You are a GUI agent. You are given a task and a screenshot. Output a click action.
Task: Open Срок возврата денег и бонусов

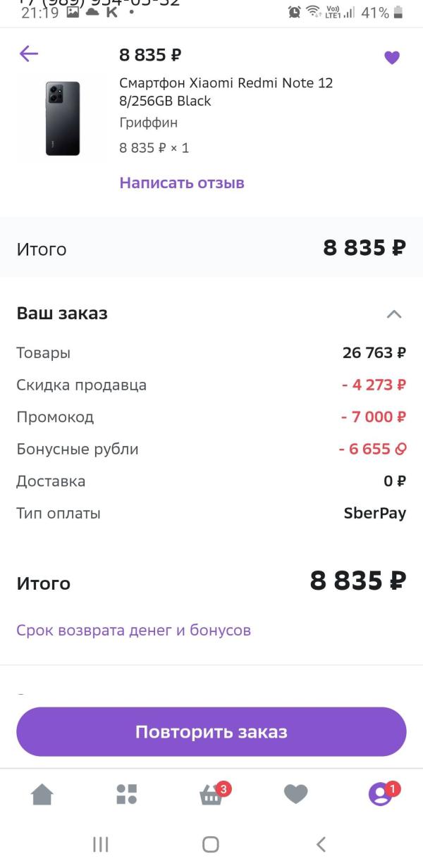pyautogui.click(x=134, y=630)
